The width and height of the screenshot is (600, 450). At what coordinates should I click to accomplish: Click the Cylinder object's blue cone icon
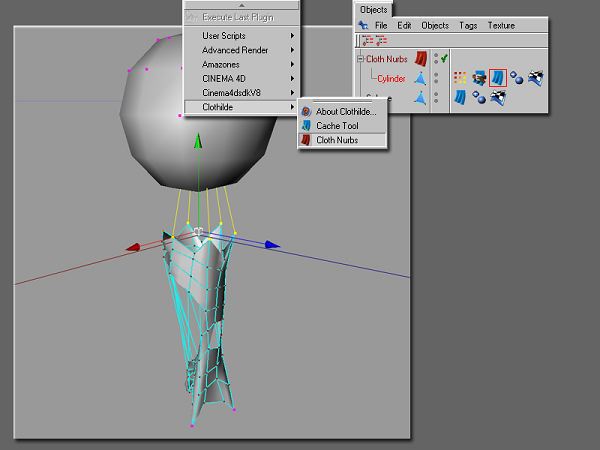pyautogui.click(x=421, y=78)
